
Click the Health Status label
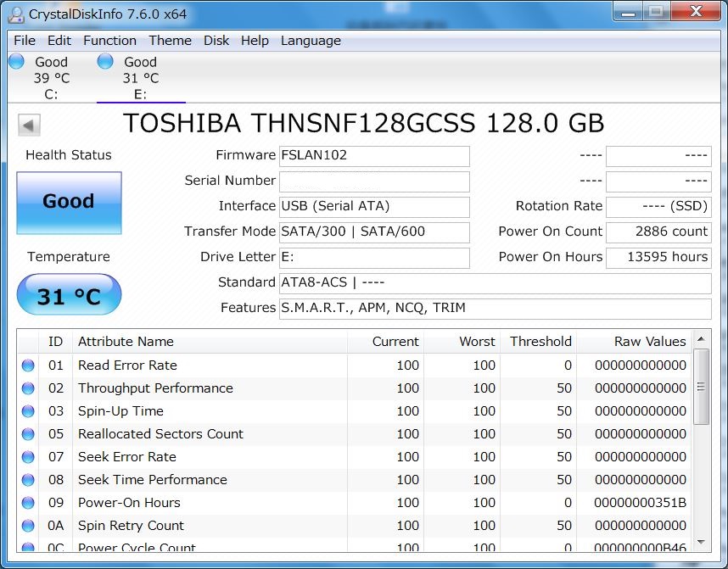click(x=69, y=155)
